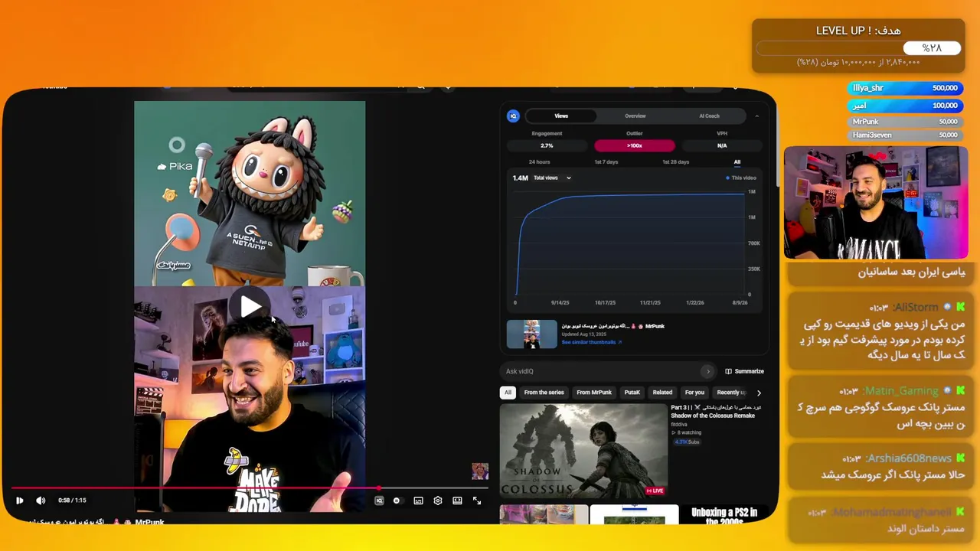The height and width of the screenshot is (551, 980).
Task: Filter by From MrPunk chip
Action: point(594,393)
